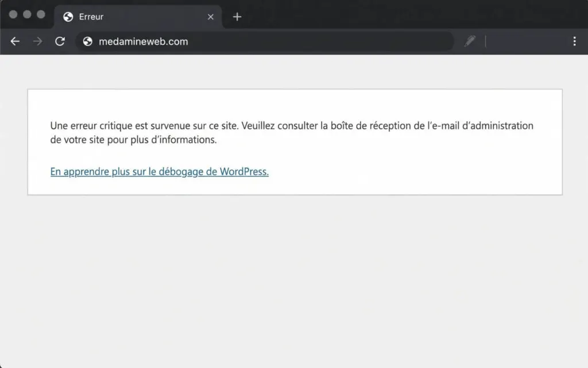The height and width of the screenshot is (368, 588).
Task: Open a new tab with plus button
Action: point(237,17)
